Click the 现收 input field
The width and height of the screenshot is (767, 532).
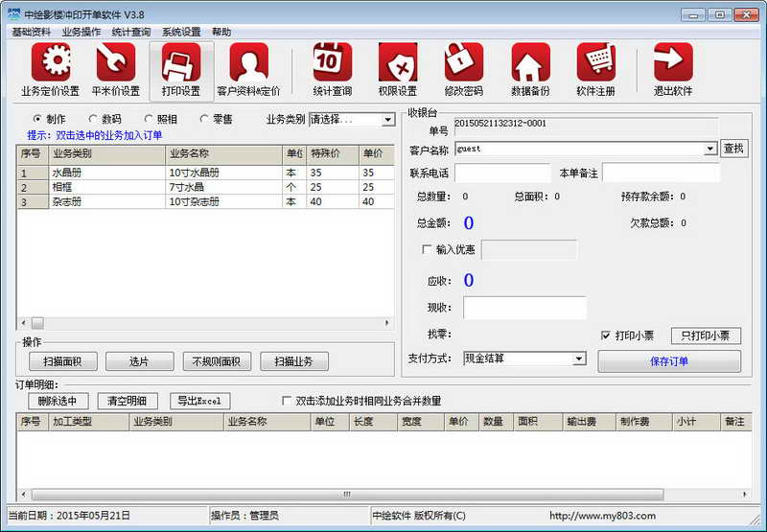point(524,308)
